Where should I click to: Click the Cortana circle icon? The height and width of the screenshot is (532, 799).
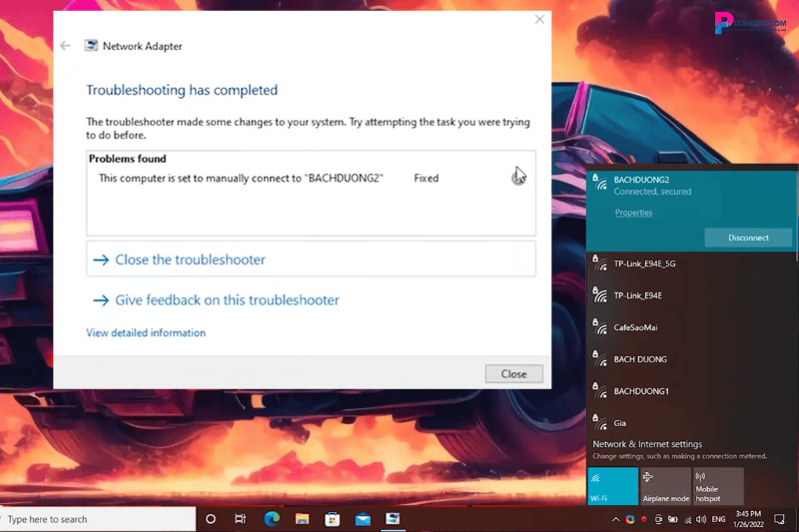[211, 519]
